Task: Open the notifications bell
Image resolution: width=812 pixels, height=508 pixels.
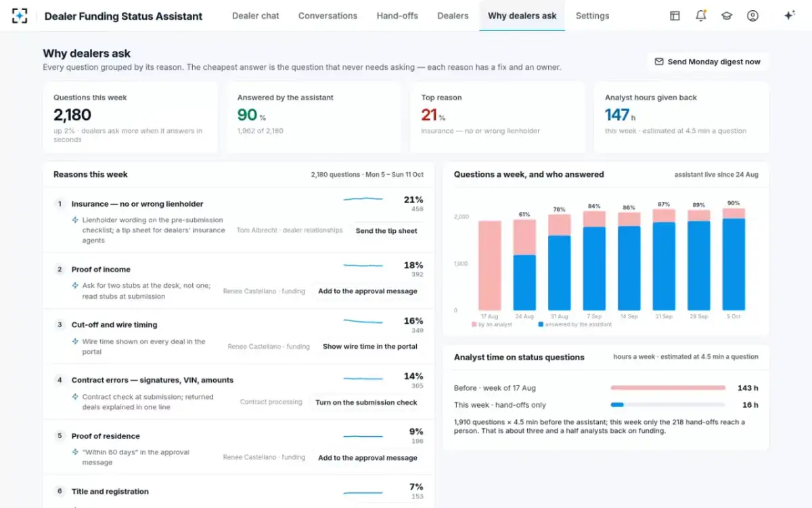Action: coord(701,16)
